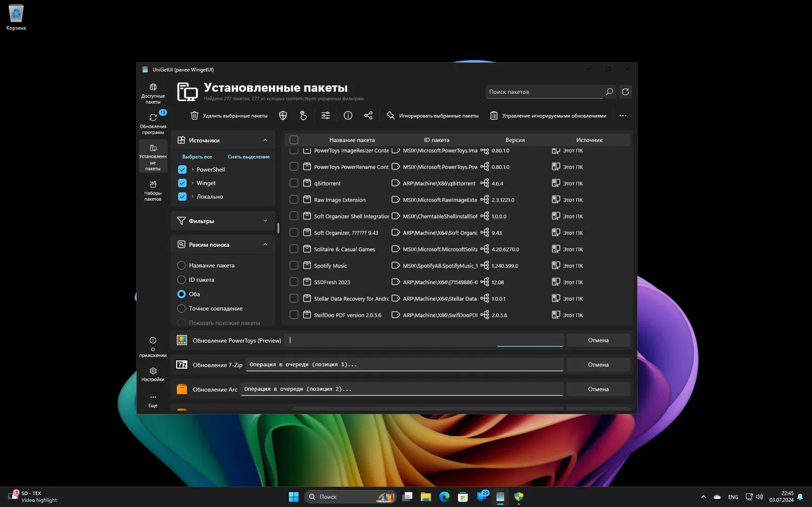Select the 'Название пакета' radio button
The width and height of the screenshot is (812, 507).
point(181,266)
